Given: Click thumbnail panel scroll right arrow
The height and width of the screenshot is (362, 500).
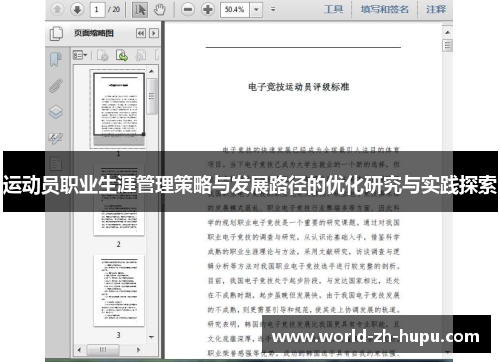Looking at the screenshot, I should coord(138,350).
